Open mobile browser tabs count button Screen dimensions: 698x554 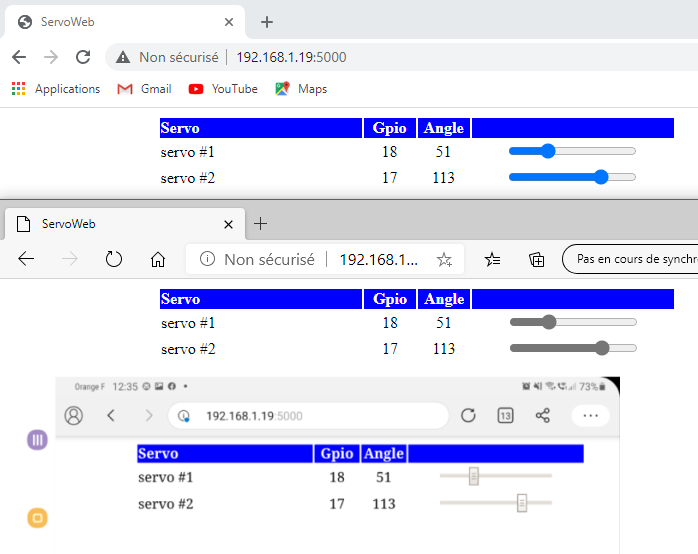tap(505, 415)
